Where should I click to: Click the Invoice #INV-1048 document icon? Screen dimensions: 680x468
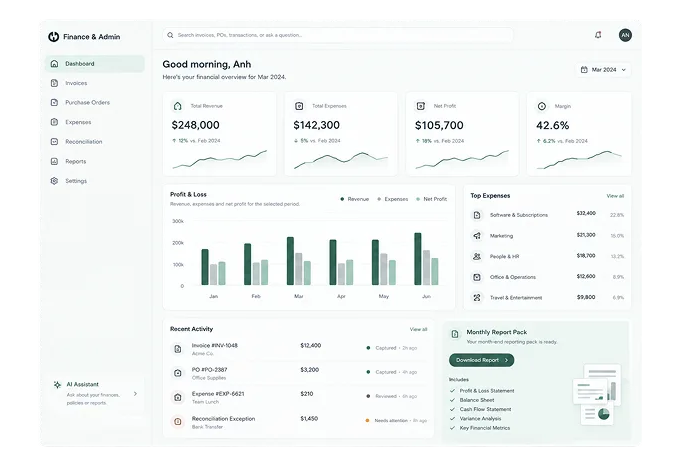click(178, 349)
